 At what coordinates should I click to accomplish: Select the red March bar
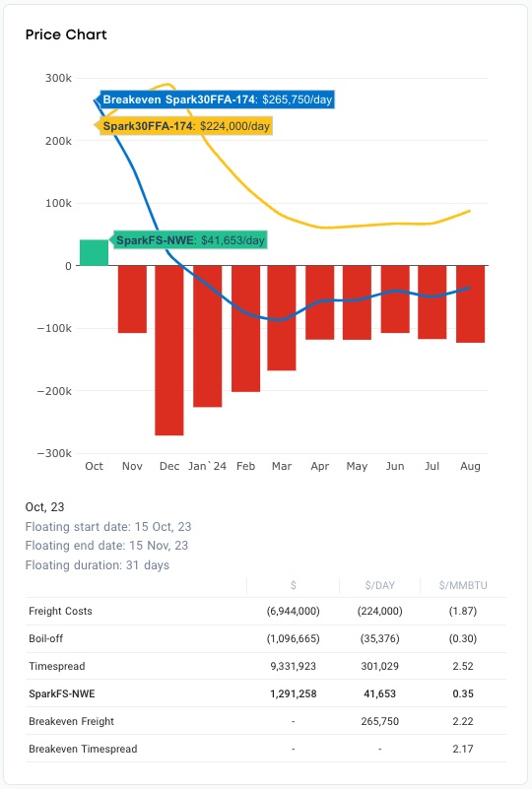tap(282, 318)
